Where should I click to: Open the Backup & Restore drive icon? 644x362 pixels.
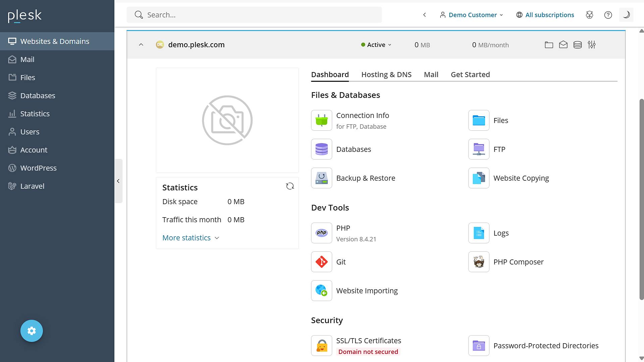[321, 178]
